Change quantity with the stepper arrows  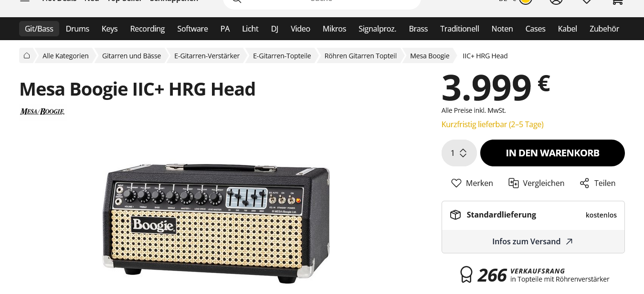click(x=463, y=153)
